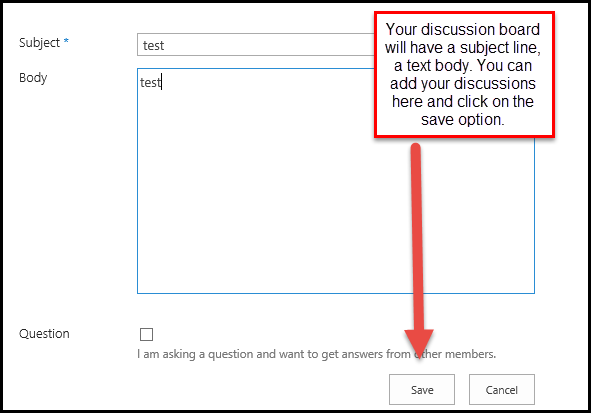Click the red arrow head above Save
Viewport: 591px width, 413px height.
(x=419, y=343)
